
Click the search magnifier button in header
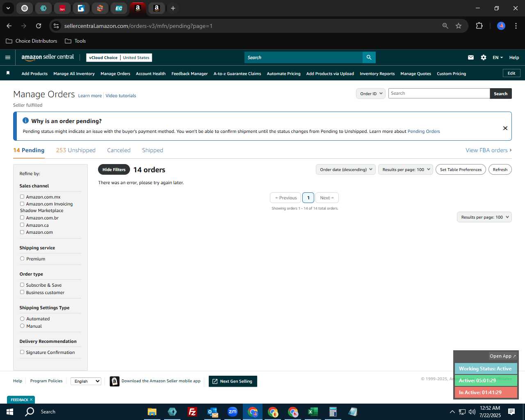point(369,57)
